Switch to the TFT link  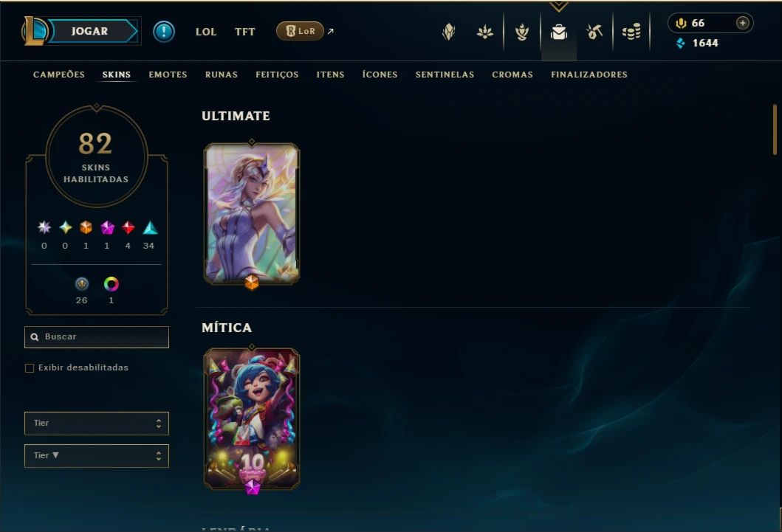245,32
